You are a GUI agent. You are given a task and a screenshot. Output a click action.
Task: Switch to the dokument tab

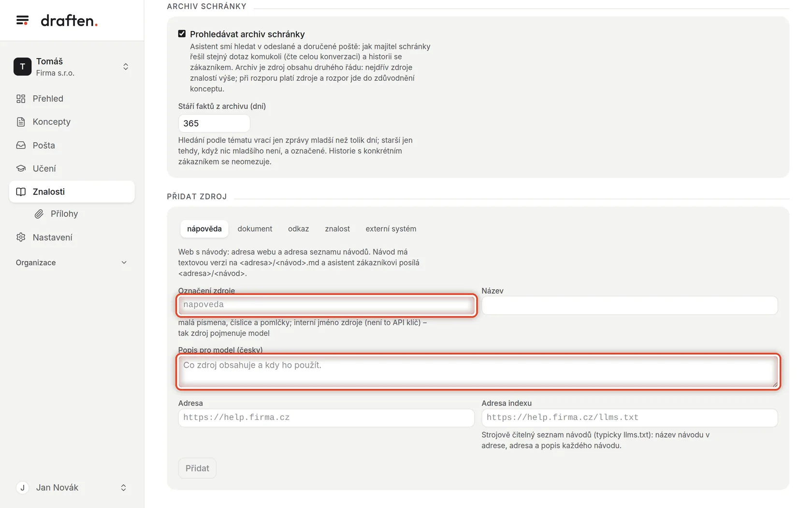coord(255,229)
